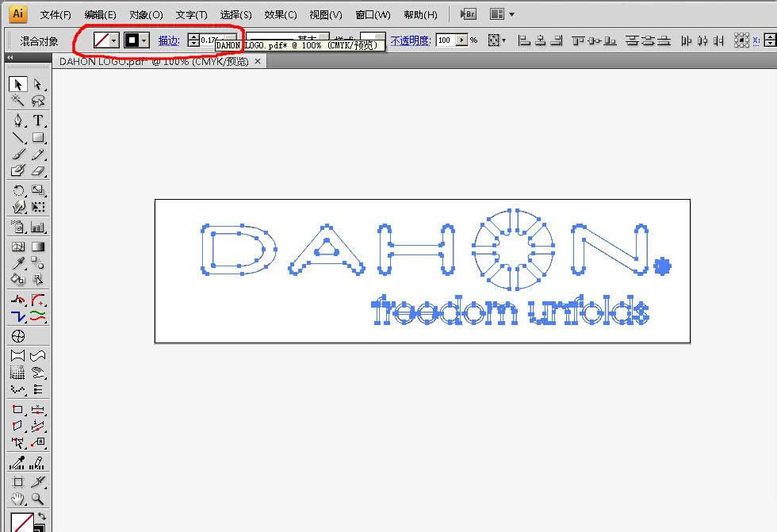This screenshot has width=777, height=532.
Task: Open the 编辑(E) menu
Action: [x=100, y=15]
